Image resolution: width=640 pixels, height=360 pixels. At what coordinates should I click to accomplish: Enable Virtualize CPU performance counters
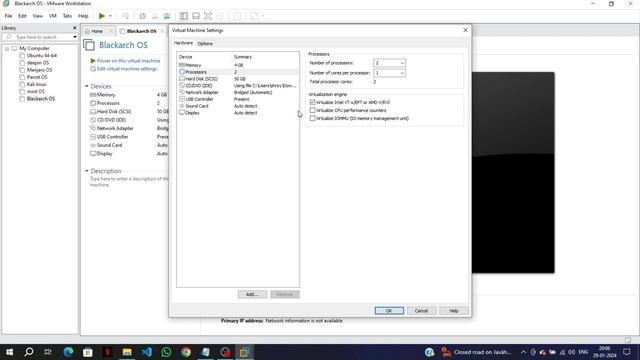[x=313, y=110]
